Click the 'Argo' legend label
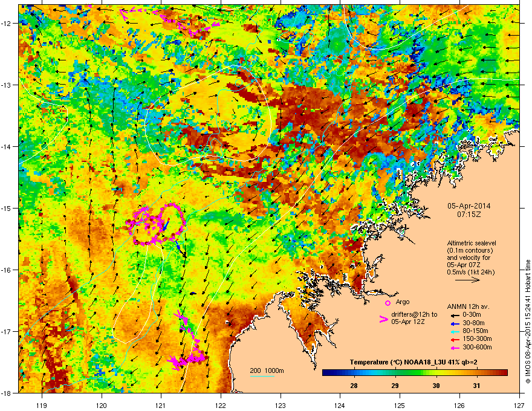This screenshot has width=532, height=411. (x=403, y=302)
